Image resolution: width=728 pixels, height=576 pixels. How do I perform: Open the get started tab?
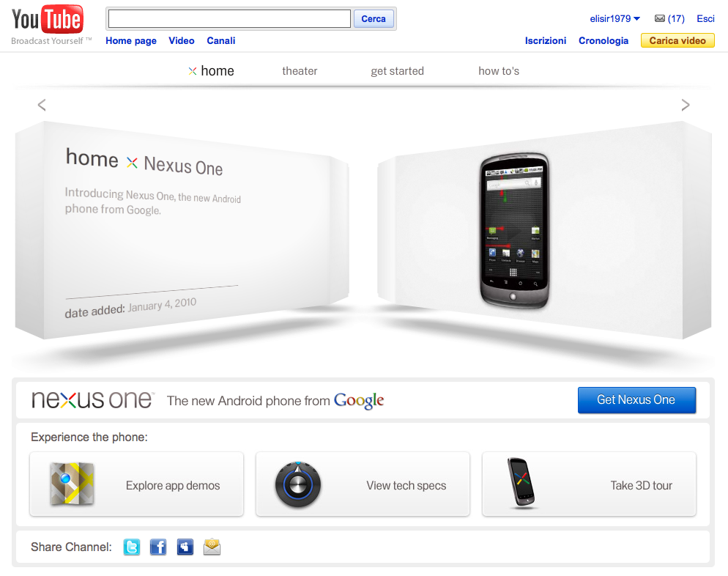398,71
